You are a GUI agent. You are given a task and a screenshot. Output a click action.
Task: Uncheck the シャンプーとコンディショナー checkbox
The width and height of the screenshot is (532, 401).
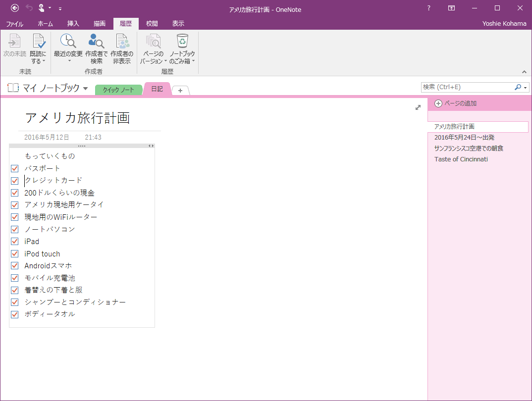coord(14,302)
